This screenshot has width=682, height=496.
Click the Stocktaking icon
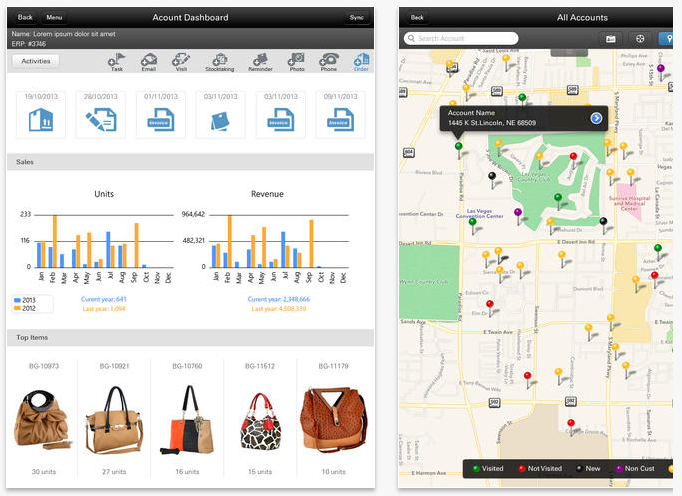(221, 61)
